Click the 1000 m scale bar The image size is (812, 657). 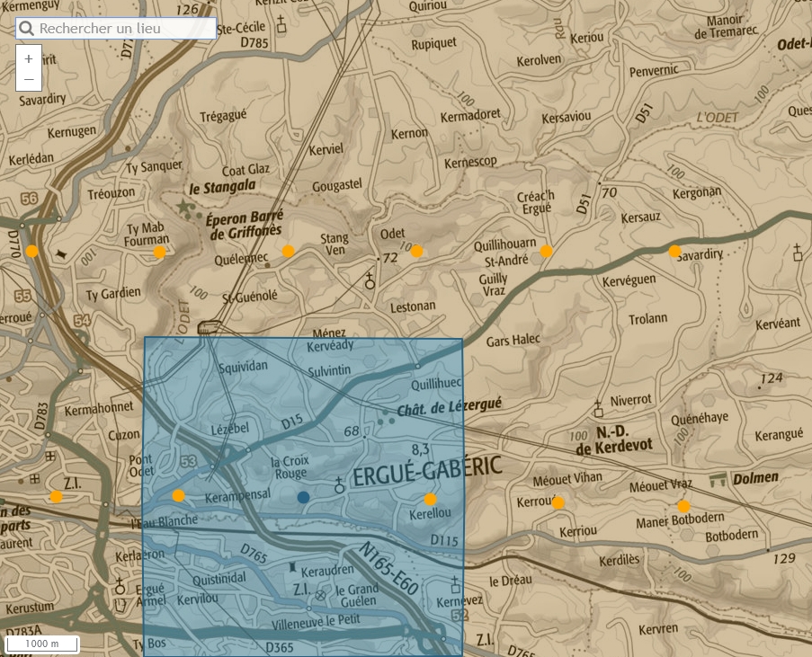pyautogui.click(x=42, y=644)
